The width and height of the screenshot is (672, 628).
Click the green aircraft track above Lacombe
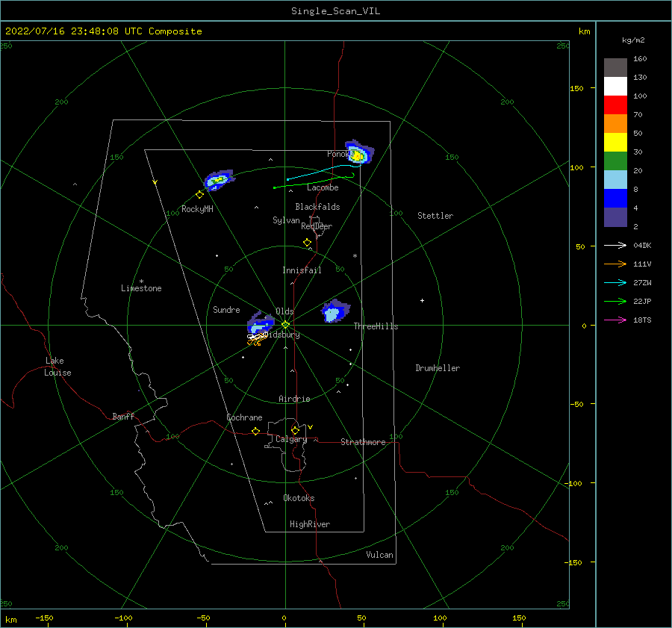[314, 181]
